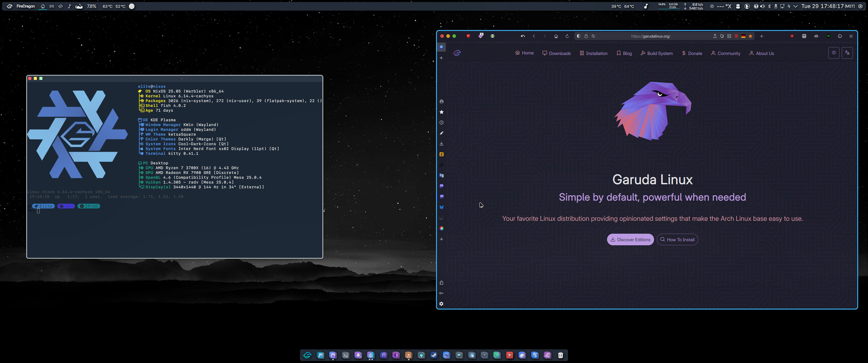Image resolution: width=868 pixels, height=363 pixels.
Task: Click the garudalinux.org address bar
Action: (650, 36)
